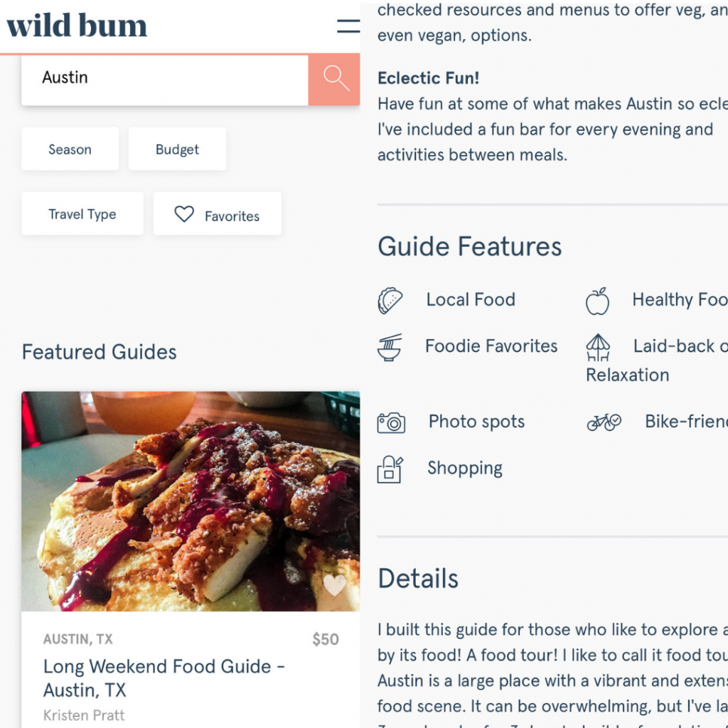
Task: Click the magnifying glass search button
Action: tap(335, 79)
